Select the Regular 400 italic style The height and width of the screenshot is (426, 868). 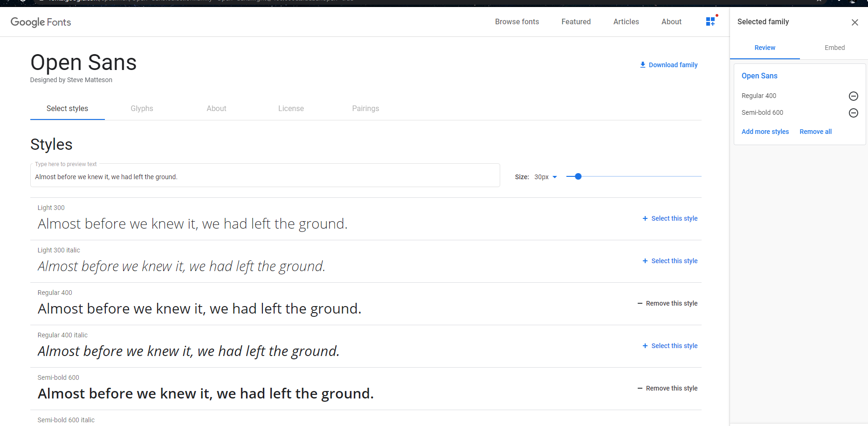click(x=670, y=346)
